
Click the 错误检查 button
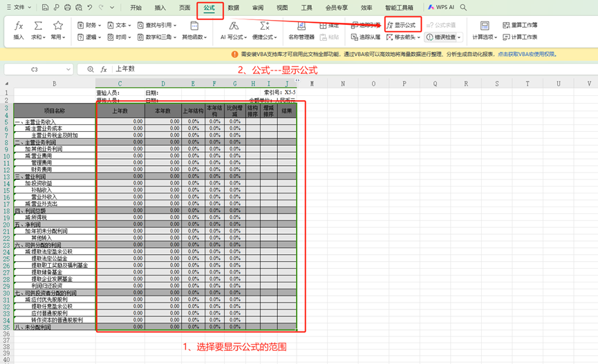441,37
